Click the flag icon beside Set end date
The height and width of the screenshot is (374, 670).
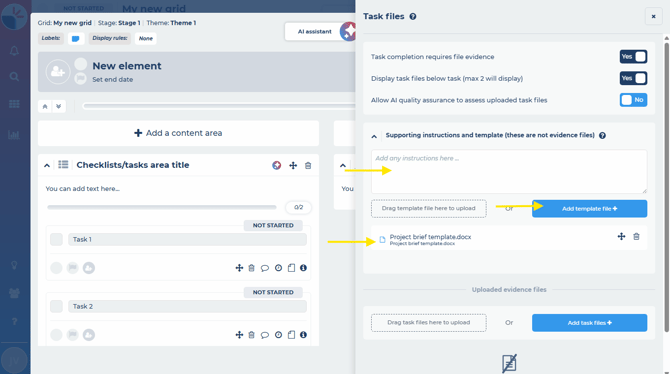point(80,79)
